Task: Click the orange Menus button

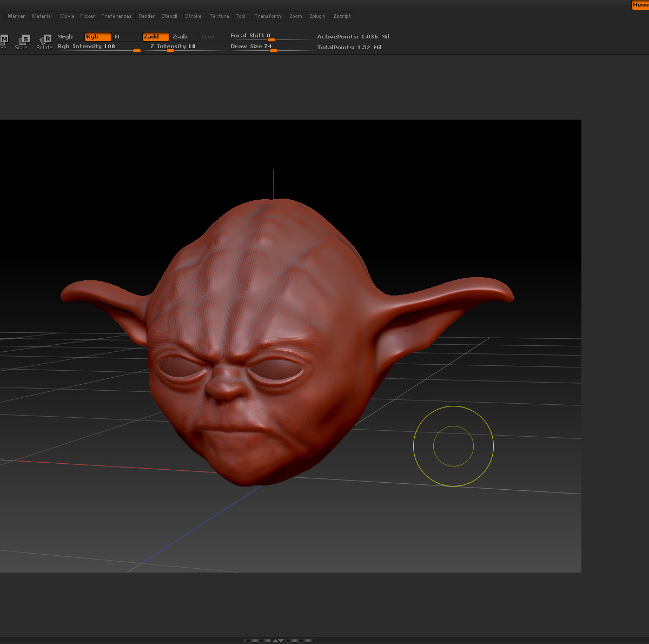Action: [640, 5]
